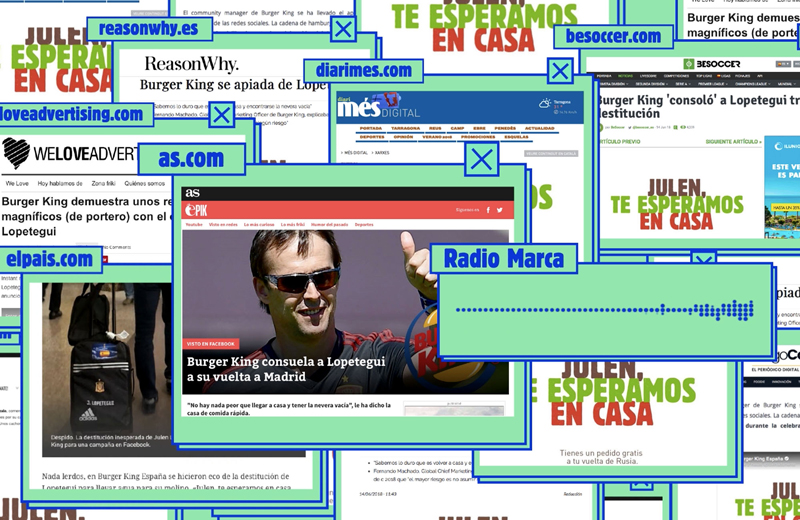
Task: Open Youtube section in as.com navigation
Action: click(x=193, y=225)
